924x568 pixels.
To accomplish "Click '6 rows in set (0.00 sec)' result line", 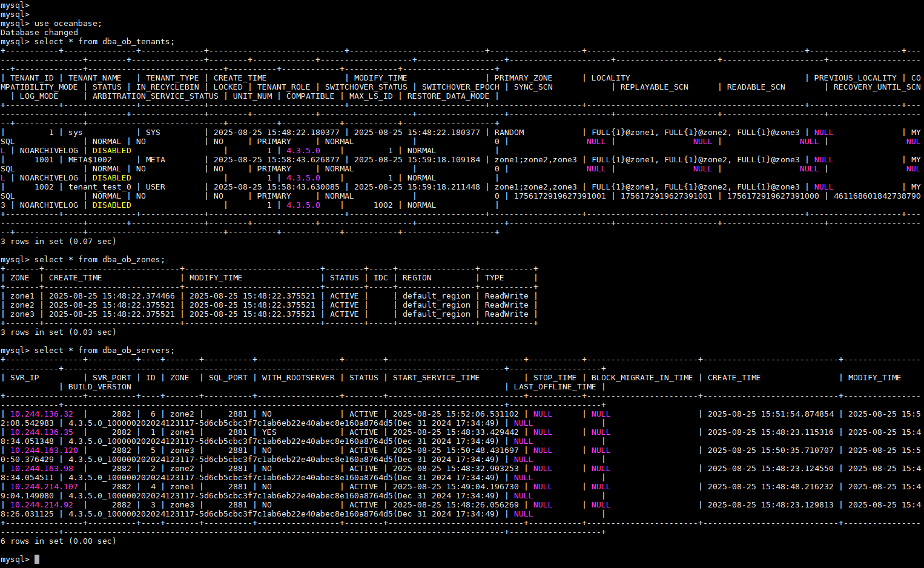I will pyautogui.click(x=59, y=541).
